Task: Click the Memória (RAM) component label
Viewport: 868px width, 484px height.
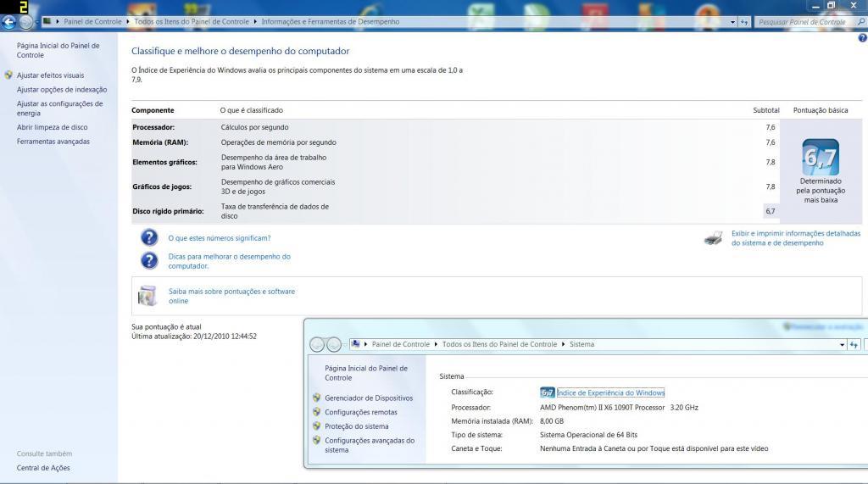Action: point(160,142)
